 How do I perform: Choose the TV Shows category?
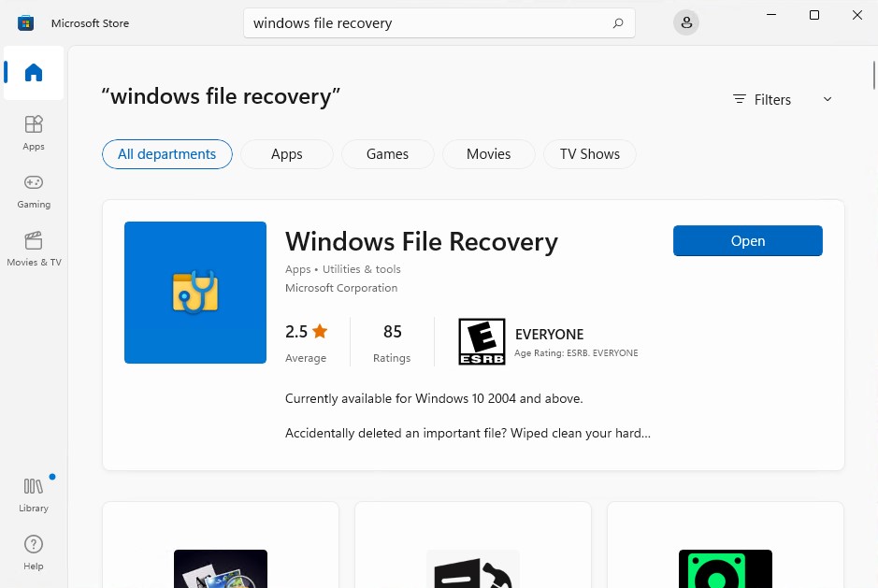[589, 153]
